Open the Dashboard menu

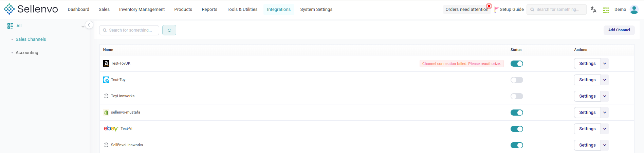click(78, 10)
